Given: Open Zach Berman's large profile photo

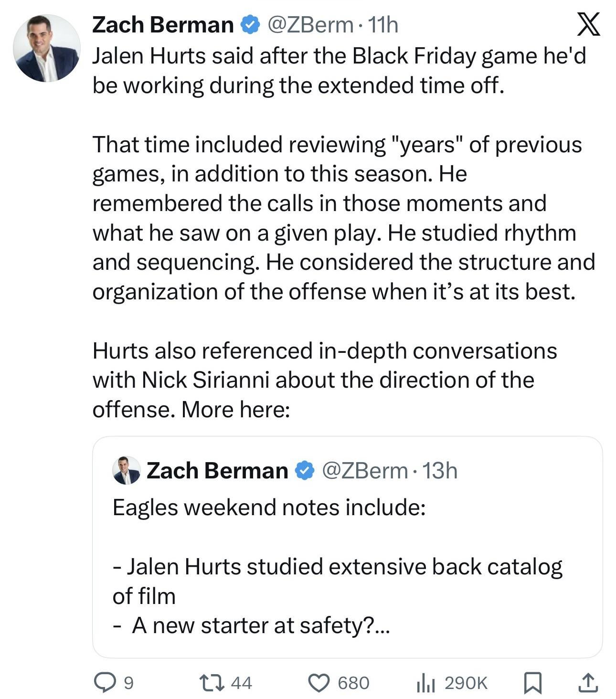Looking at the screenshot, I should (46, 48).
